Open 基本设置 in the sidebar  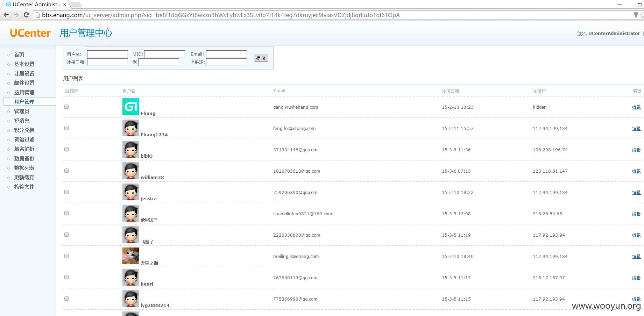pyautogui.click(x=24, y=64)
